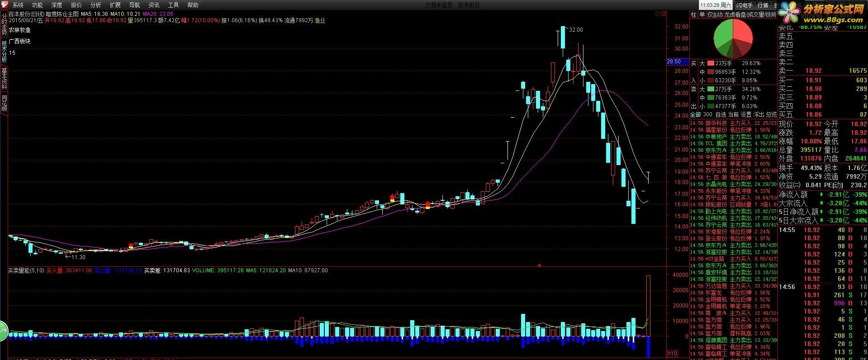Click the 5日大宗流入 row
The image size is (868, 360).
point(823,220)
